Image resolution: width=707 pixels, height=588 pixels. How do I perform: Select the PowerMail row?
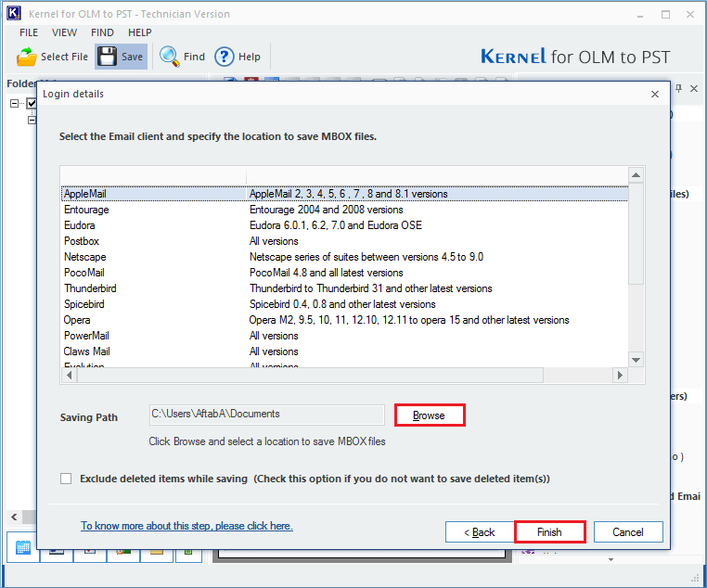pyautogui.click(x=344, y=336)
